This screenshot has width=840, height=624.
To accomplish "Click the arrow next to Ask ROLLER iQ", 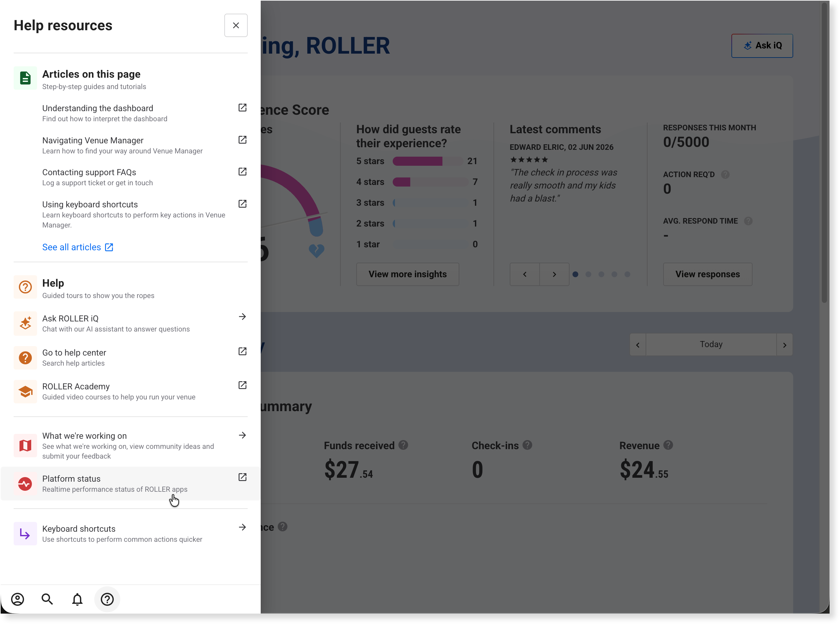I will click(x=242, y=317).
